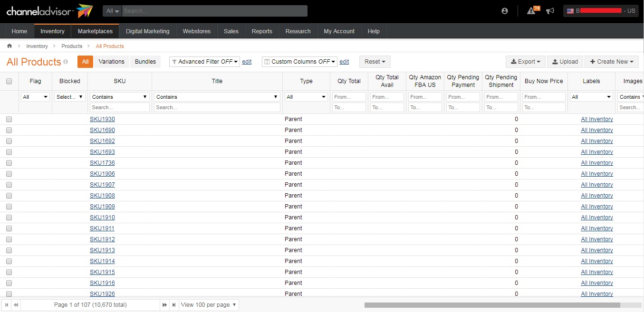Open the View 100 per page dropdown

209,305
